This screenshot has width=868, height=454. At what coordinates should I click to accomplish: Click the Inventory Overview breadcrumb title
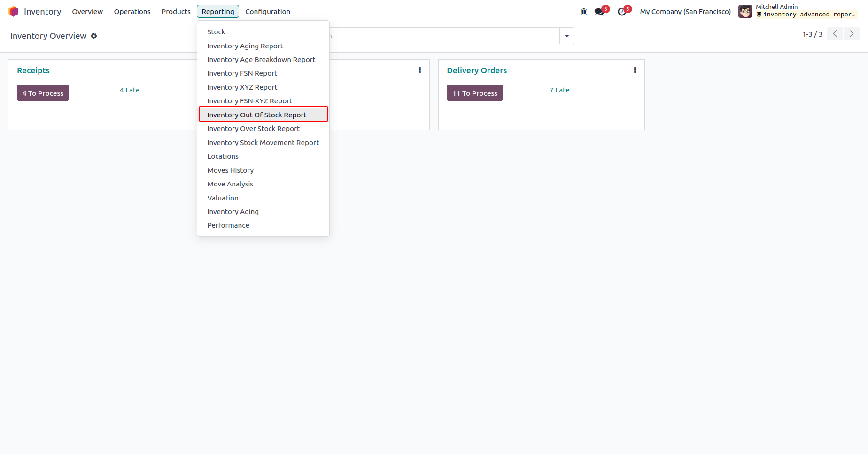pyautogui.click(x=48, y=36)
